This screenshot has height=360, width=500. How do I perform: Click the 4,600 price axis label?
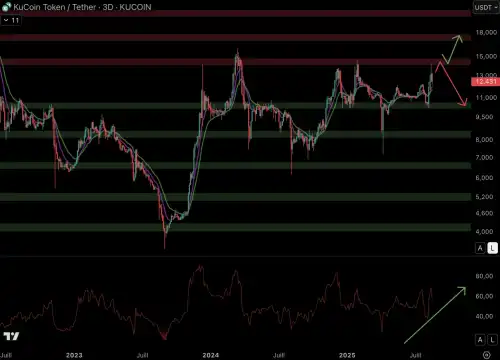pyautogui.click(x=484, y=213)
